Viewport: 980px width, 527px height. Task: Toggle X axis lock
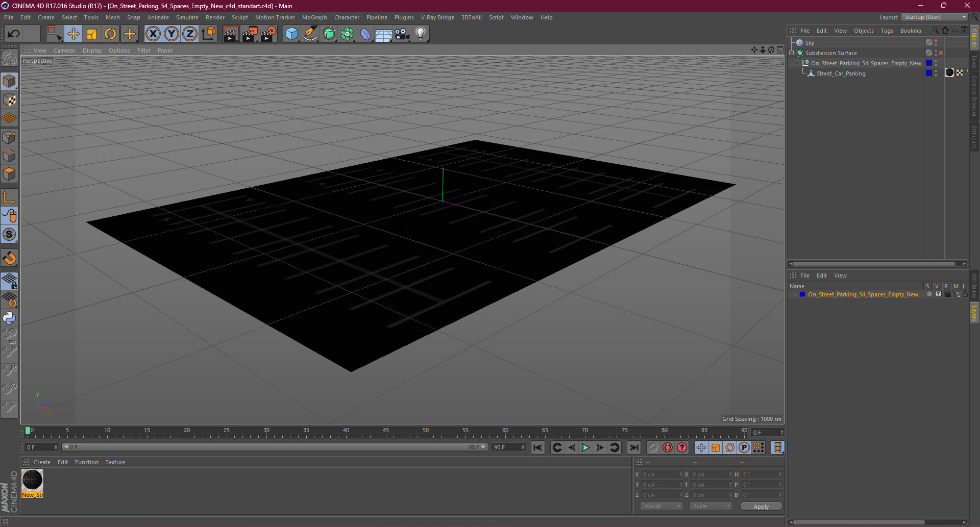[x=153, y=34]
